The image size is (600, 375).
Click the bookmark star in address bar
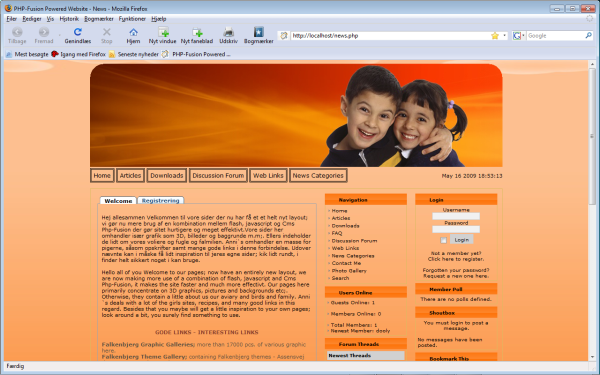point(495,36)
